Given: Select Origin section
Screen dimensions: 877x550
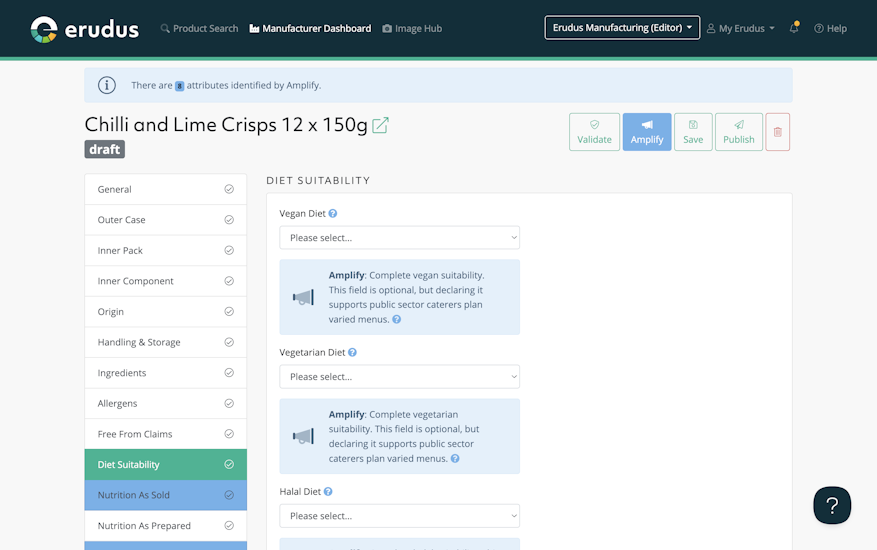Looking at the screenshot, I should pos(166,312).
